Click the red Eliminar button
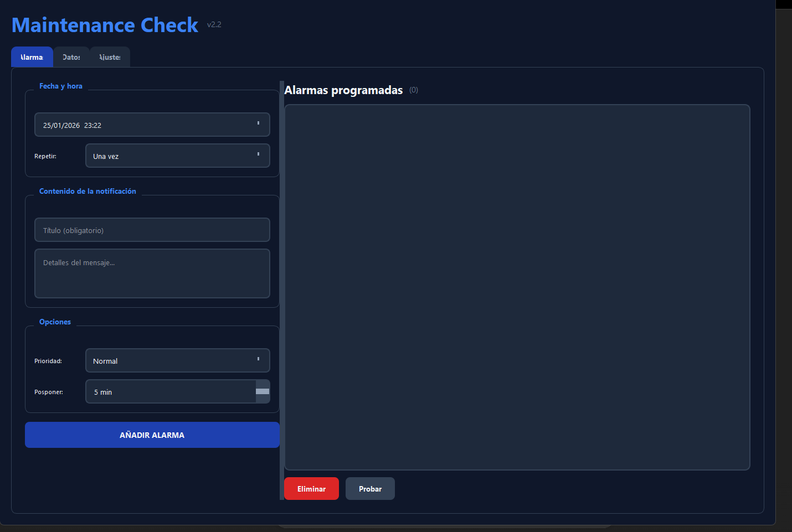The width and height of the screenshot is (792, 532). [x=311, y=489]
